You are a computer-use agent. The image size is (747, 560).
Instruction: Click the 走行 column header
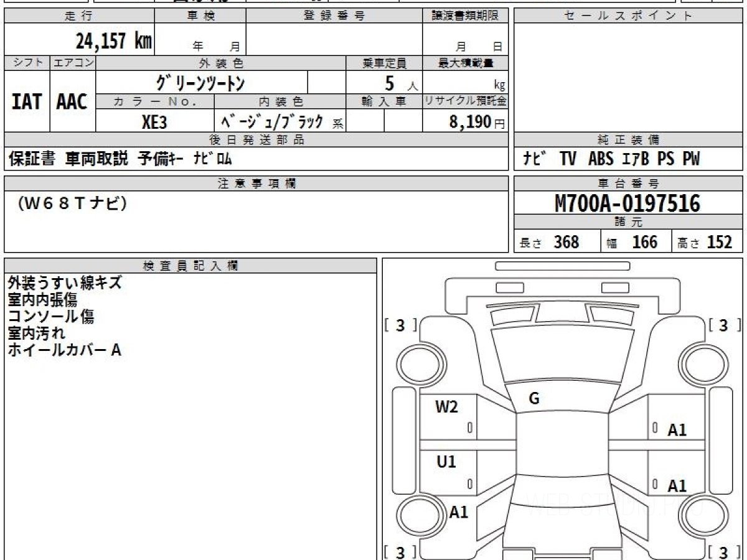79,16
